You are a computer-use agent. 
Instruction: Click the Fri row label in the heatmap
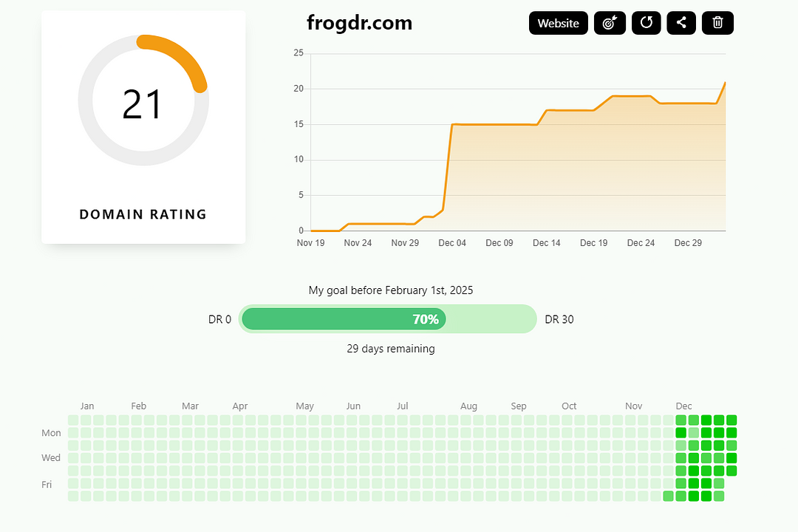[x=47, y=484]
